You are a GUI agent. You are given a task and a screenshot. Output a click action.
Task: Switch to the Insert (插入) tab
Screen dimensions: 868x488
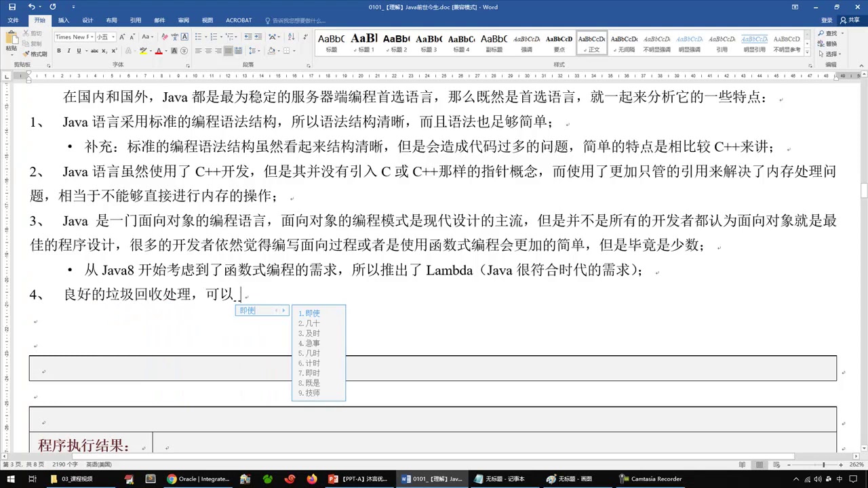[63, 20]
